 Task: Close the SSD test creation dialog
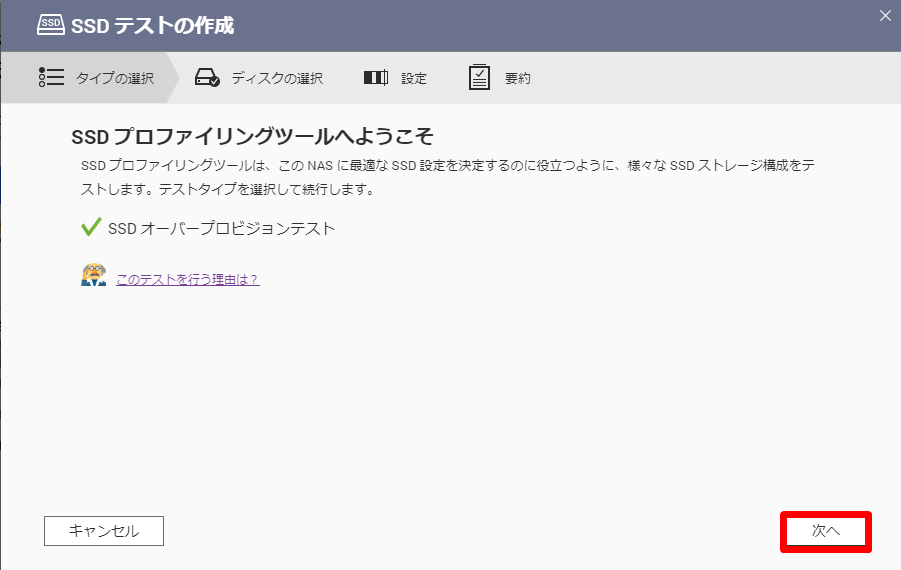[884, 15]
